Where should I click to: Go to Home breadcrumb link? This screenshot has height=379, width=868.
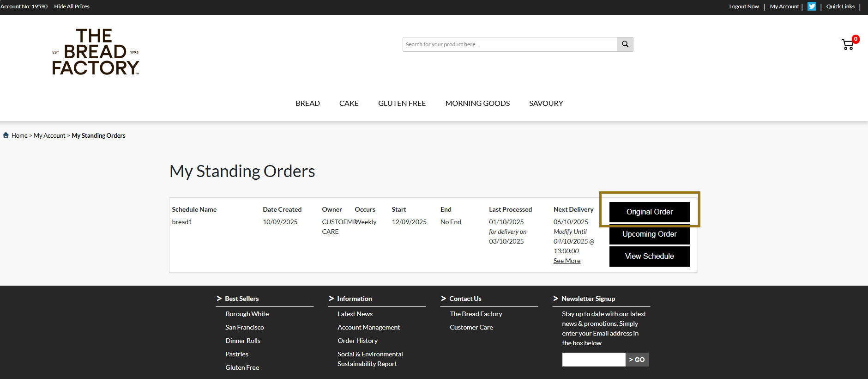tap(19, 135)
